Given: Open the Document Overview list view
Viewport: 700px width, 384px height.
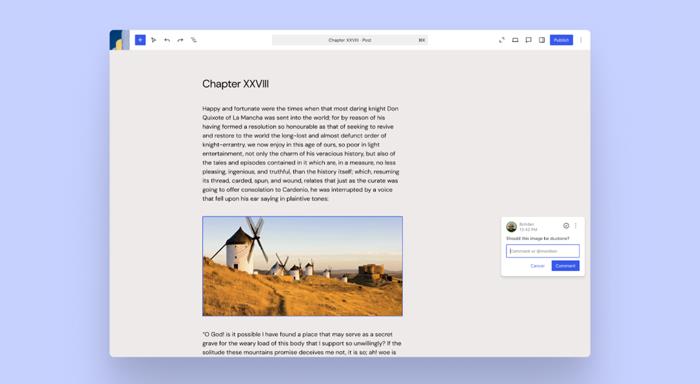Looking at the screenshot, I should (x=194, y=40).
